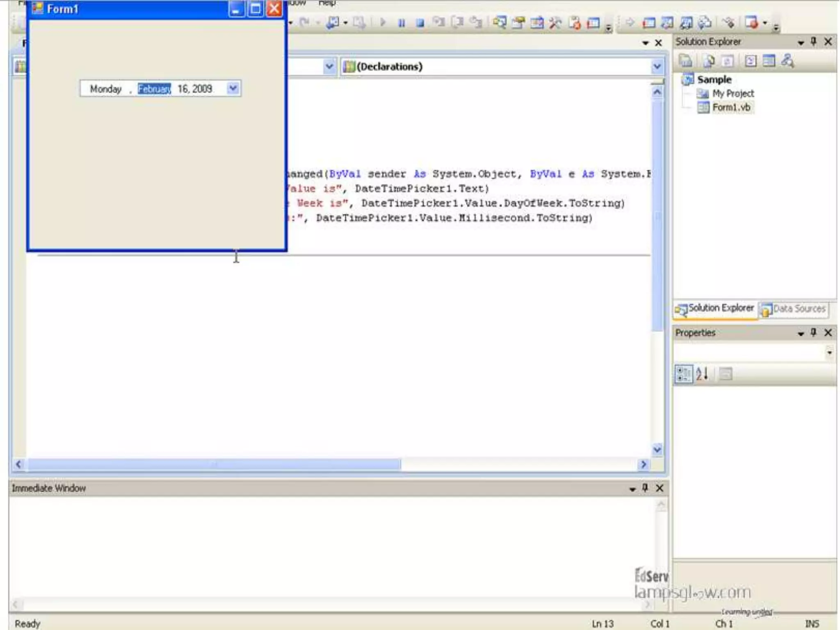
Task: Click code editor scroll left arrow
Action: pos(18,464)
